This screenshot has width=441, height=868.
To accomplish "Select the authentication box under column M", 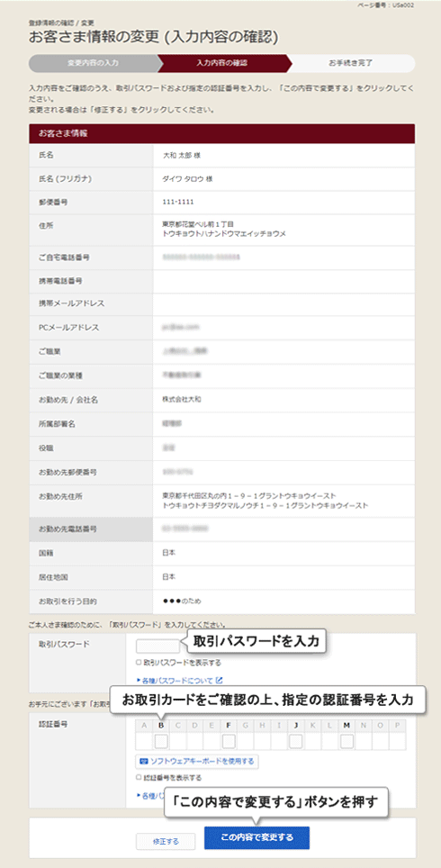I will pos(346,741).
